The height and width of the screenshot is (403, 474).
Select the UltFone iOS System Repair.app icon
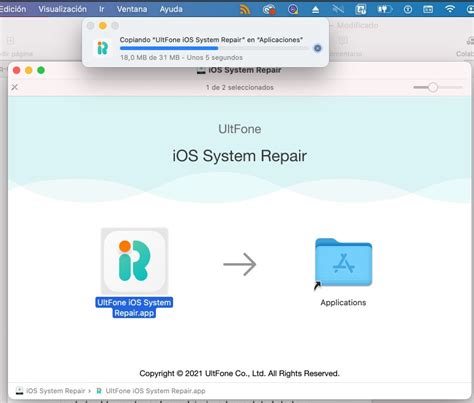134,261
